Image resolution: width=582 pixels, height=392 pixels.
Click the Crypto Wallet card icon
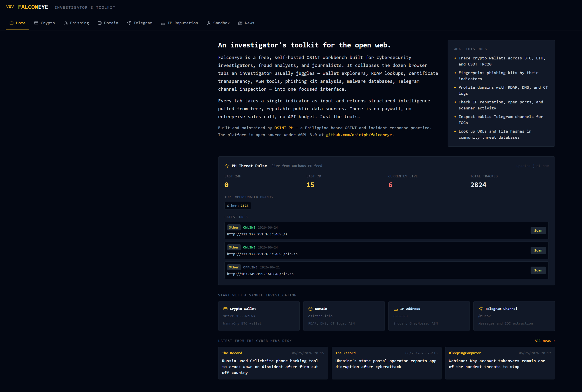point(225,309)
